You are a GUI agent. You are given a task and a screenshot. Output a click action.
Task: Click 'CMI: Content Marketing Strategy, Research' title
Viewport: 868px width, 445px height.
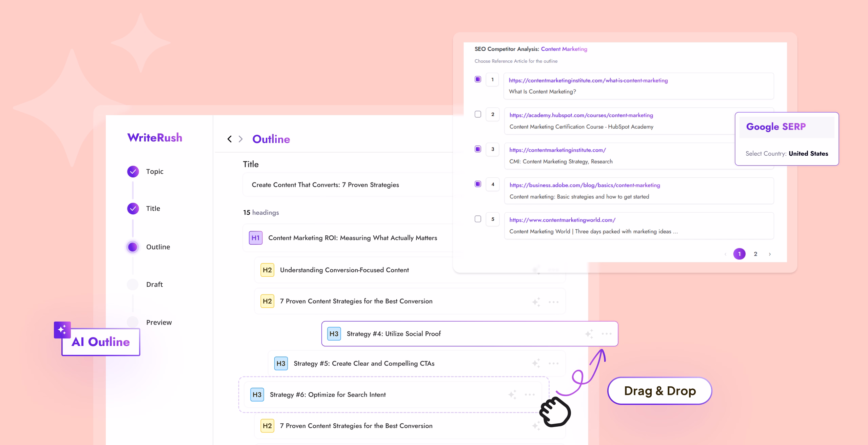click(561, 161)
